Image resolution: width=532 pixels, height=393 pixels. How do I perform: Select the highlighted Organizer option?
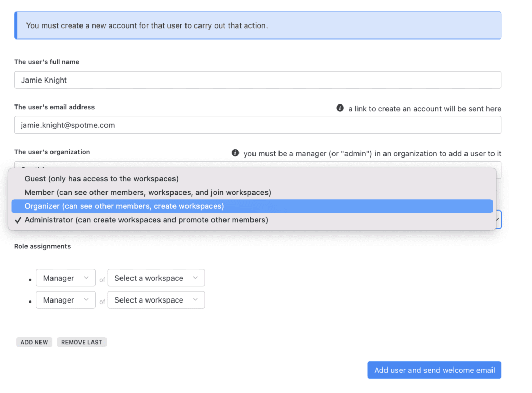(124, 206)
